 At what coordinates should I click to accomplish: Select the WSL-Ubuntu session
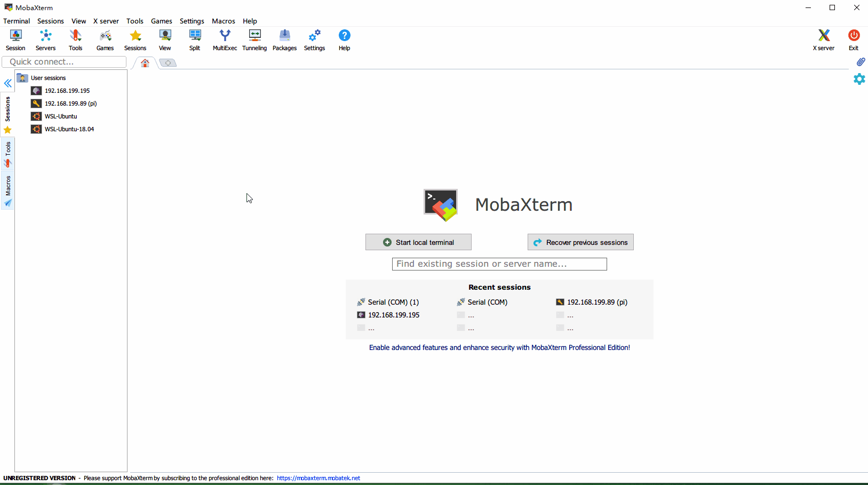click(x=54, y=116)
